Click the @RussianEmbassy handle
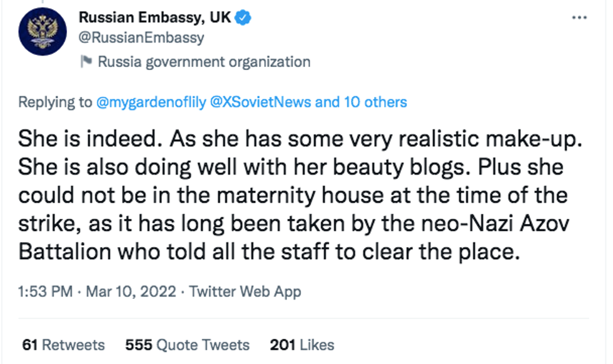Screen dimensions: 613x364 point(141,38)
